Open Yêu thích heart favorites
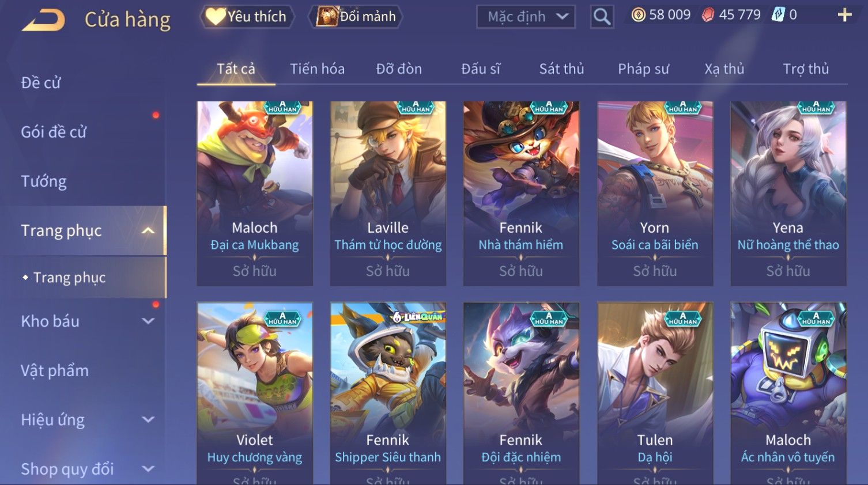This screenshot has height=485, width=868. [x=247, y=16]
